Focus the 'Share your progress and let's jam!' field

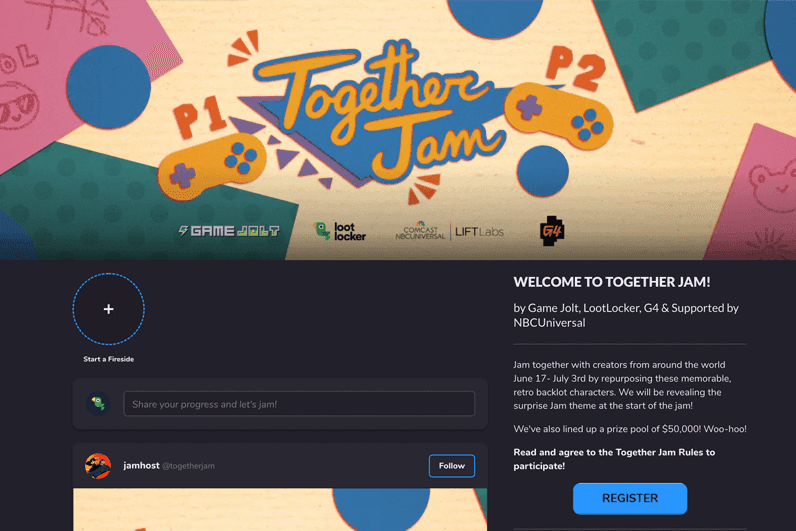(299, 404)
